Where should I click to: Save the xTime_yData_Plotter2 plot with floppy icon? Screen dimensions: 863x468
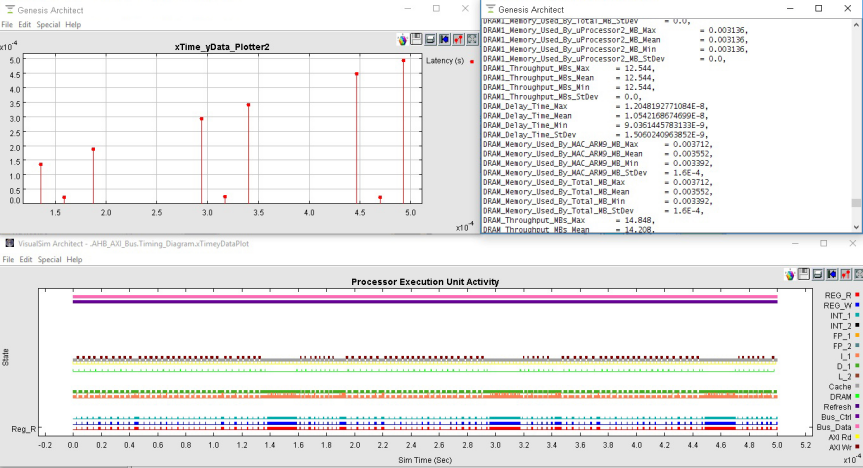[417, 39]
